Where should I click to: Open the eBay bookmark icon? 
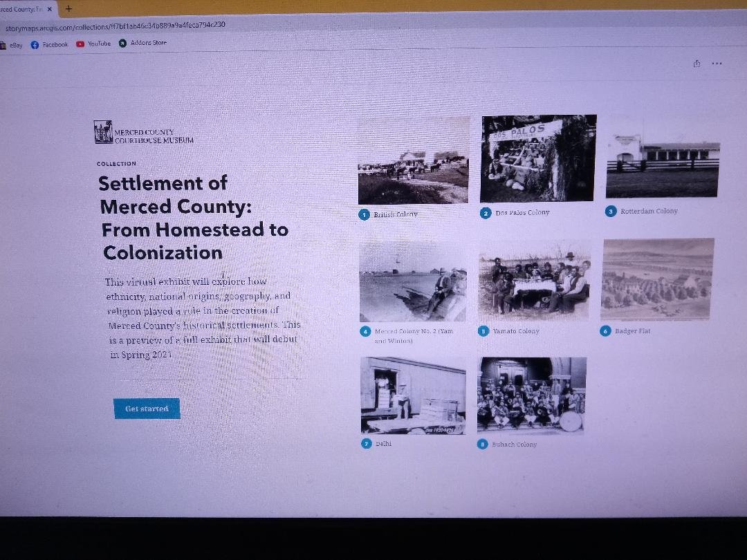6,44
